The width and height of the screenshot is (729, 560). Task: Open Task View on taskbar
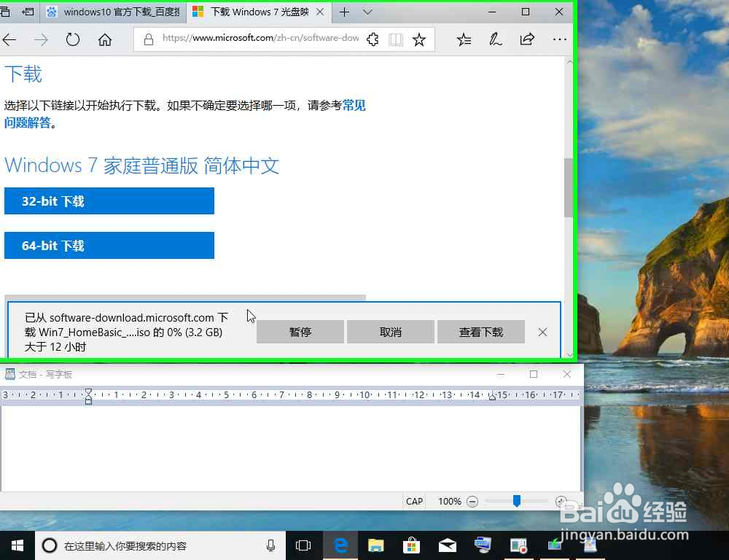click(x=303, y=545)
